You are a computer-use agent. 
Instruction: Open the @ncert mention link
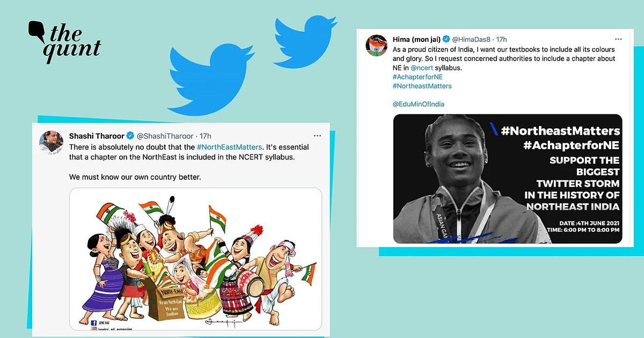[x=421, y=68]
